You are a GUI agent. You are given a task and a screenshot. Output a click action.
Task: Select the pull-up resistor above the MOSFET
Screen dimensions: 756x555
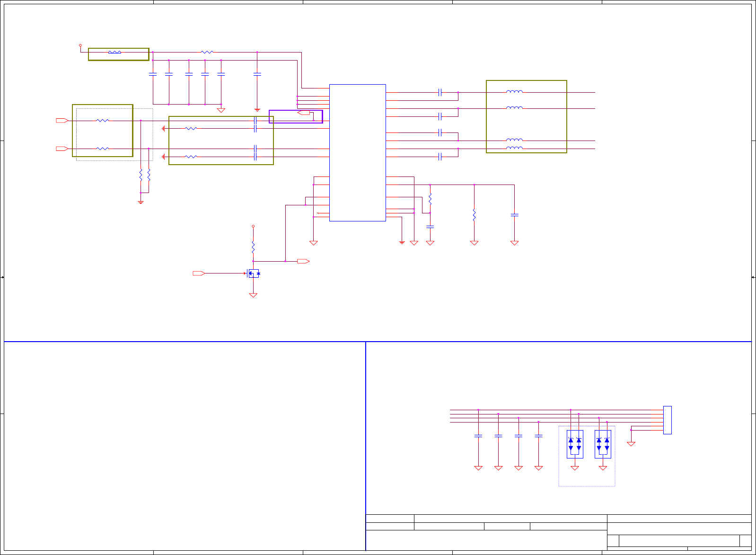click(x=253, y=247)
